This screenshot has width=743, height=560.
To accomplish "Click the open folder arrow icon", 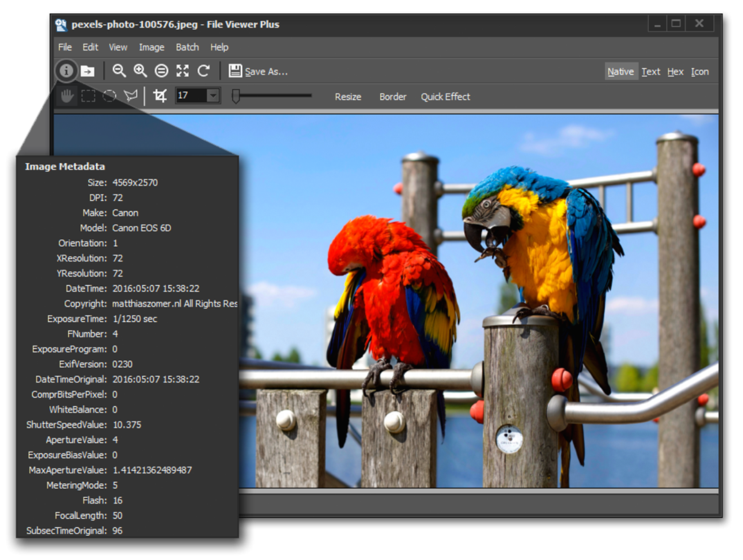I will click(x=88, y=71).
